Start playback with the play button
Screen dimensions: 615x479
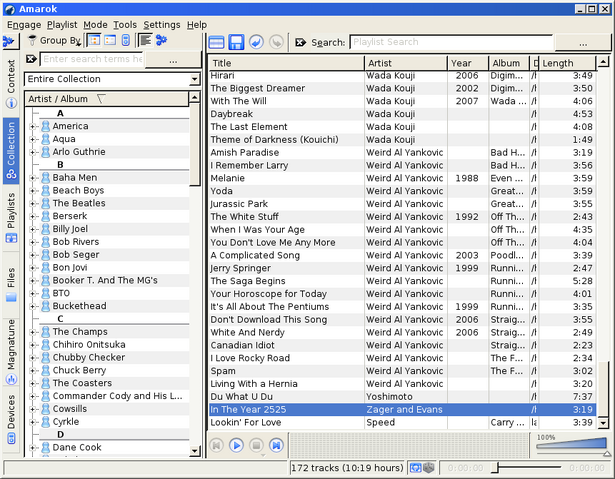pyautogui.click(x=236, y=445)
